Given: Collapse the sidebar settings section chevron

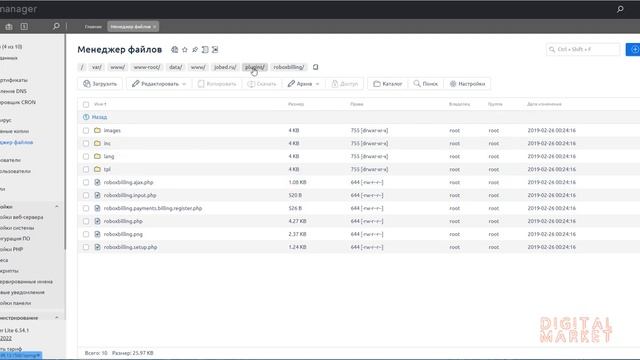Looking at the screenshot, I should coord(57,207).
